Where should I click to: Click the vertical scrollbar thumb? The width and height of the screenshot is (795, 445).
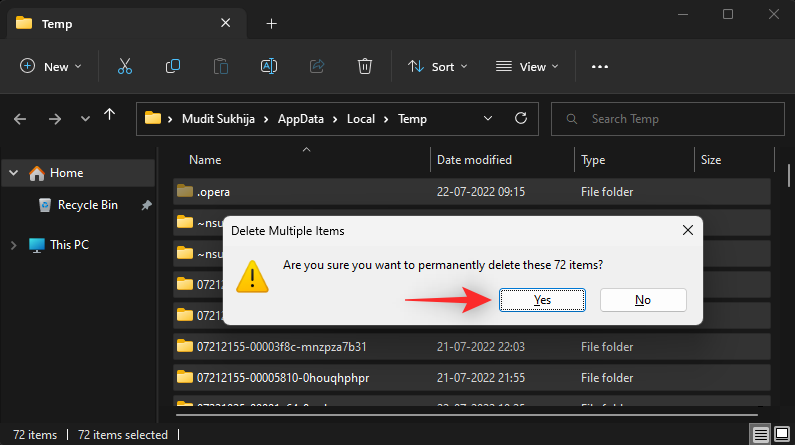tap(789, 175)
